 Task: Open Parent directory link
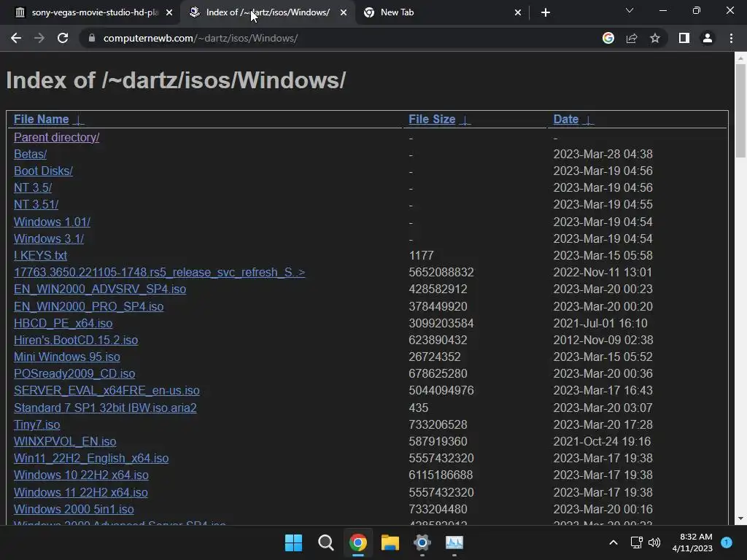pos(57,137)
